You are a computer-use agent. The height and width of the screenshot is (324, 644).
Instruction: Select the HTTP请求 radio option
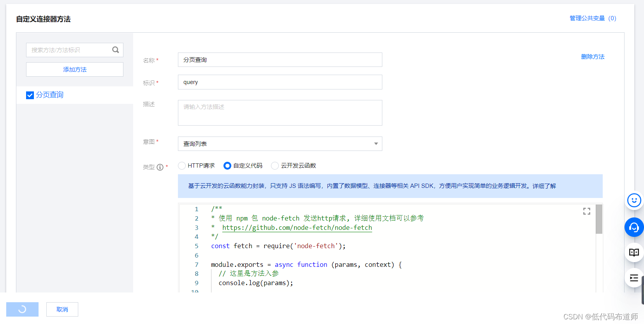(x=182, y=166)
